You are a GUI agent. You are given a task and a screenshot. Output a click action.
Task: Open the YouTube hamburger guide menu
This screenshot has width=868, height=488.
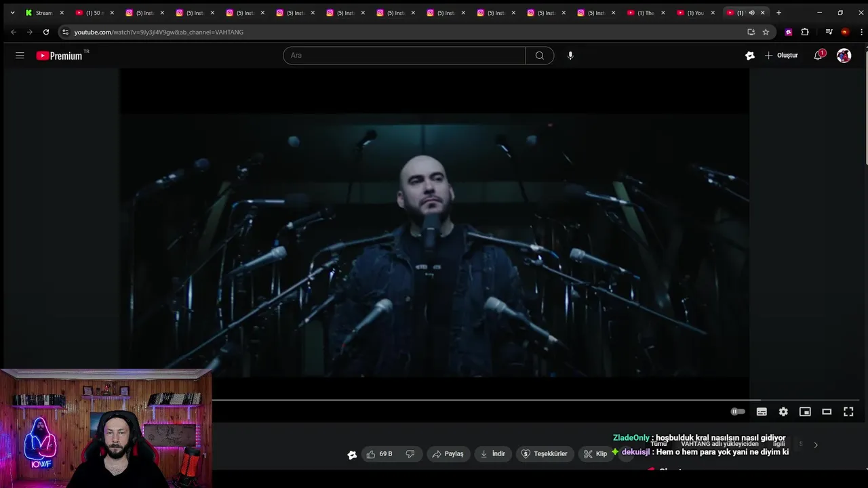[20, 56]
